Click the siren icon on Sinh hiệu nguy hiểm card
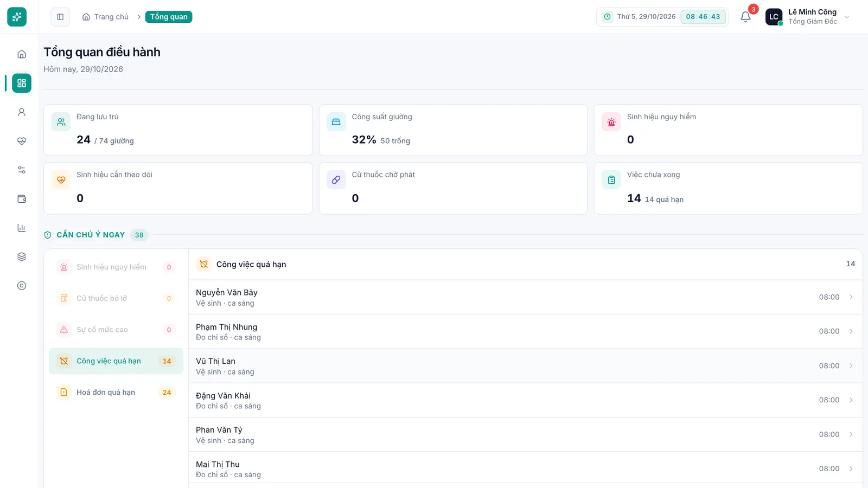The image size is (868, 488). coord(611,122)
